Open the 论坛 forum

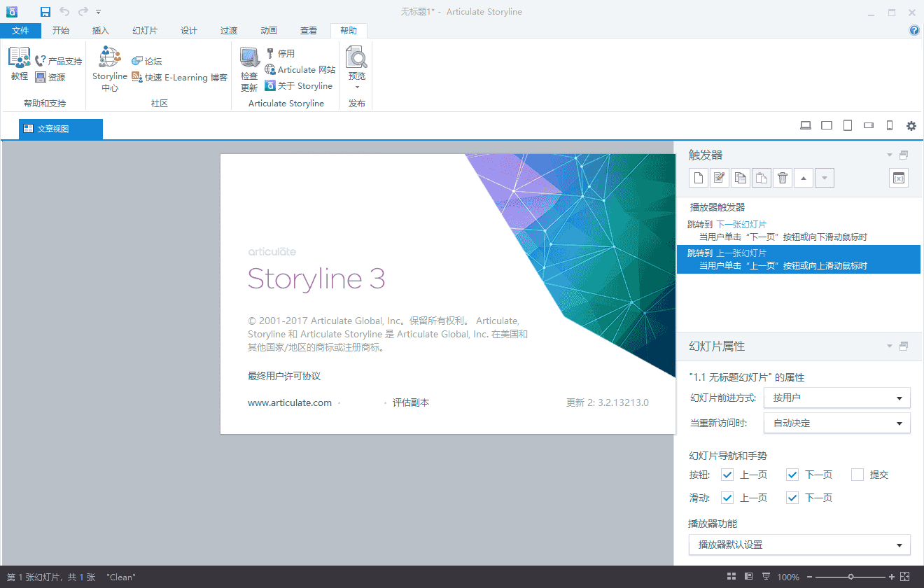147,62
